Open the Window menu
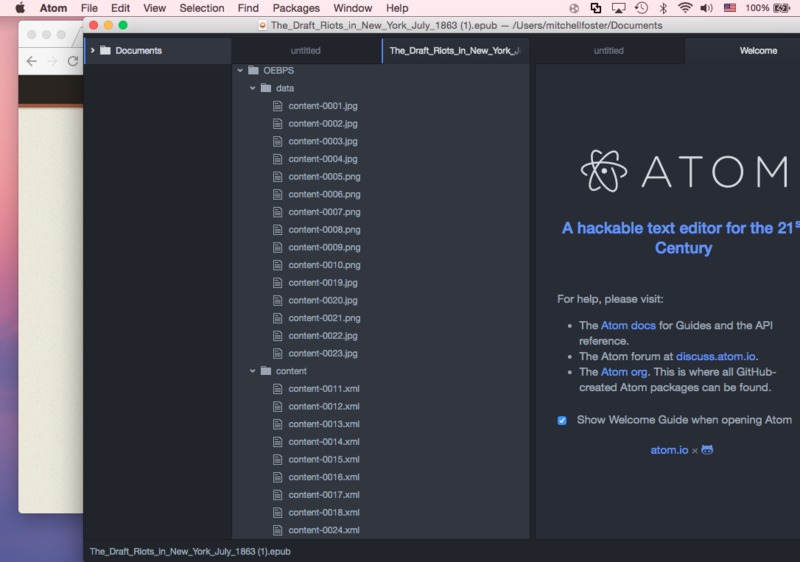Viewport: 800px width, 562px height. click(353, 8)
